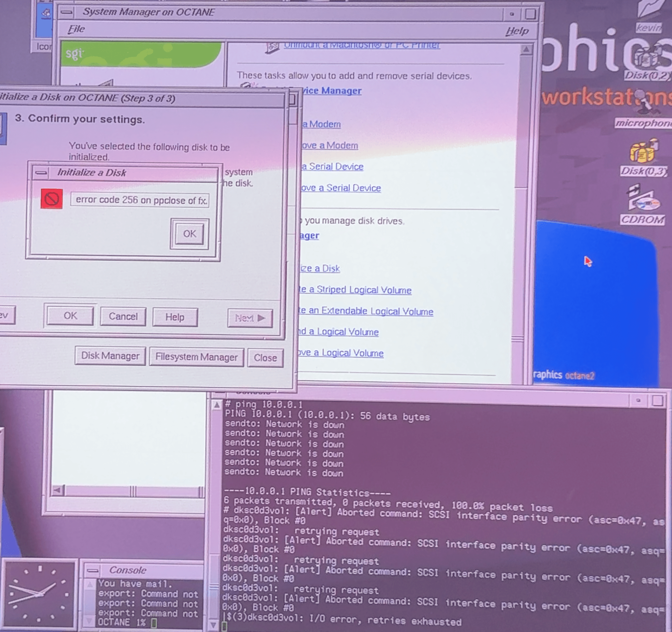672x632 pixels.
Task: Click the wizard's OK button beside Cancel
Action: click(70, 316)
